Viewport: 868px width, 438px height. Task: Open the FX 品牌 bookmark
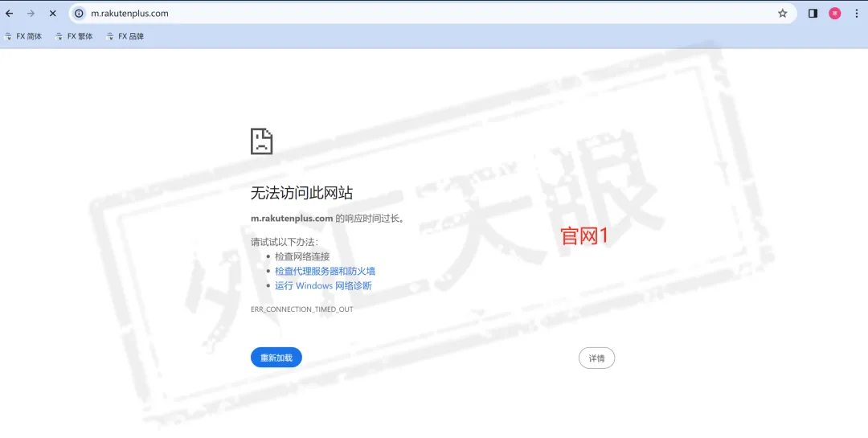pyautogui.click(x=125, y=36)
